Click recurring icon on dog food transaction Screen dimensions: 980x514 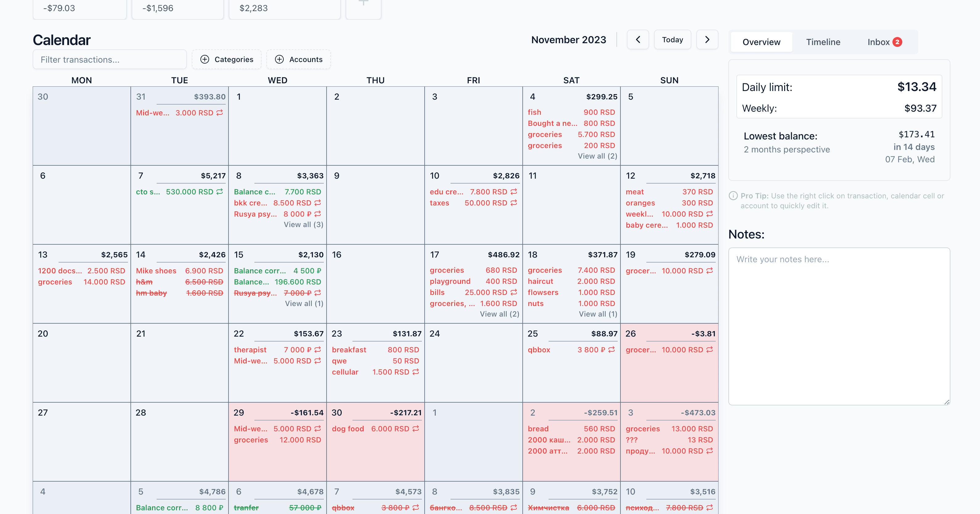(x=416, y=428)
